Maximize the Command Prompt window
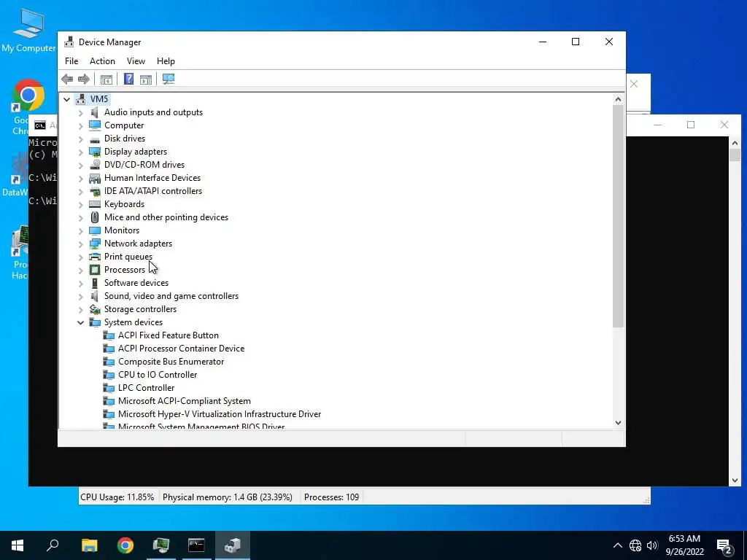747x560 pixels. 691,125
